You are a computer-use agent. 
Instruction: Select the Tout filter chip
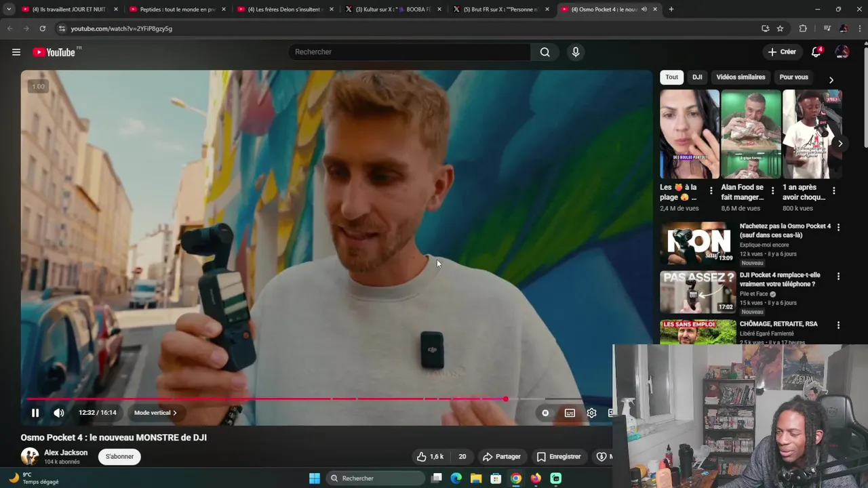[671, 77]
